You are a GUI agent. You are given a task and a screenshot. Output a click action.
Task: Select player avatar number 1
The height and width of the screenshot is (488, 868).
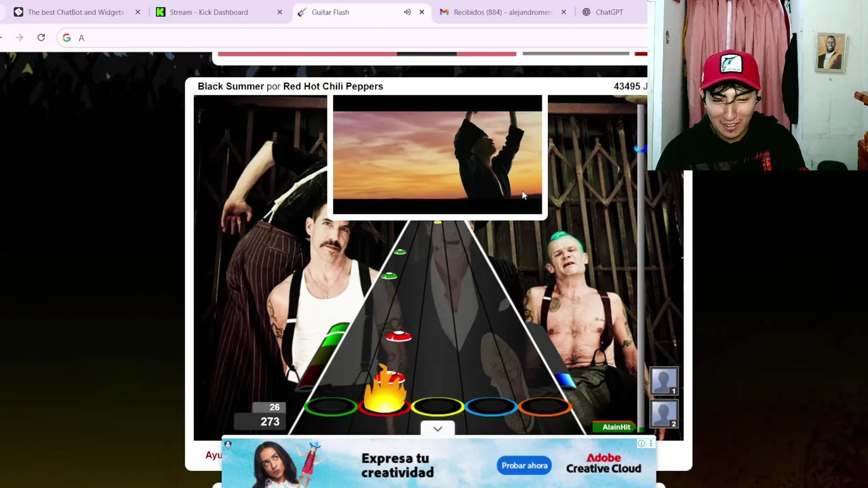663,381
